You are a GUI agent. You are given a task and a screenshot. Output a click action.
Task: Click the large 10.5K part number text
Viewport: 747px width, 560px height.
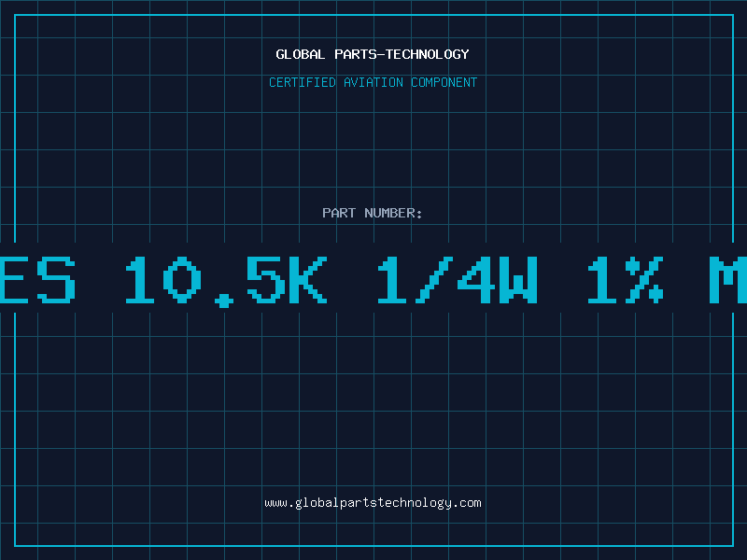pos(226,281)
